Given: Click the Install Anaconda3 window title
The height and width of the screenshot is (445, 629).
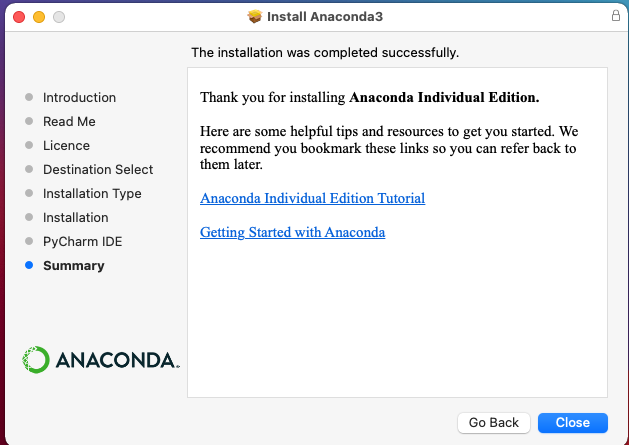Looking at the screenshot, I should pyautogui.click(x=324, y=17).
